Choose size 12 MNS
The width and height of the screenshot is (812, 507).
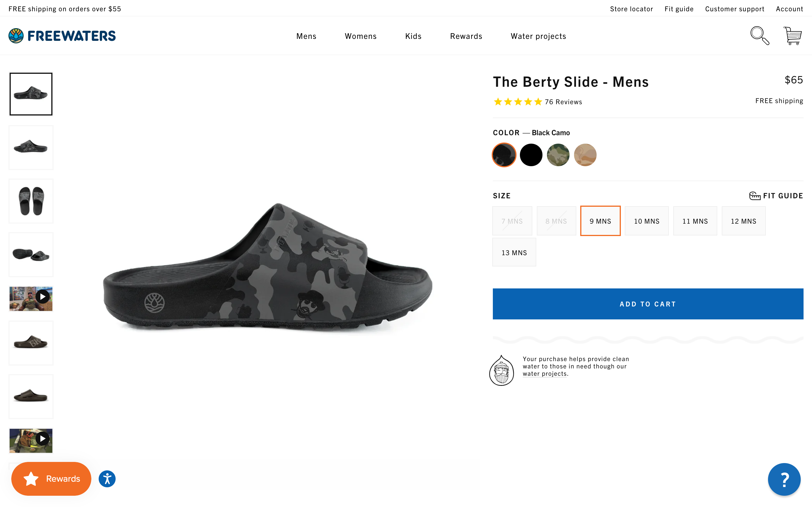click(x=743, y=221)
